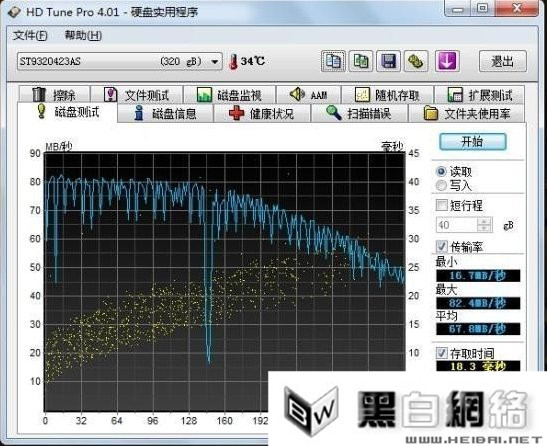Open the 随机存取 tab
Viewport: 547px width, 446px height.
(x=387, y=95)
